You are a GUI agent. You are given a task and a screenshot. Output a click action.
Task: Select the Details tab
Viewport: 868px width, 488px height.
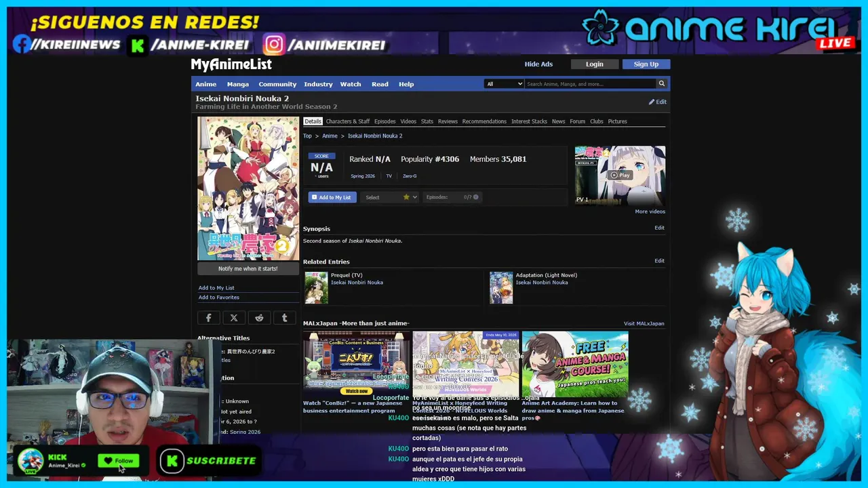313,121
